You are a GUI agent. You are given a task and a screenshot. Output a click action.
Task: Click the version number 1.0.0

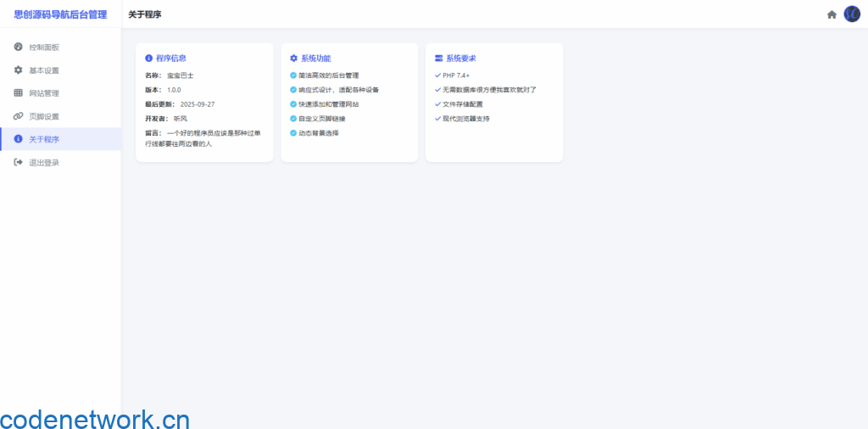point(174,90)
